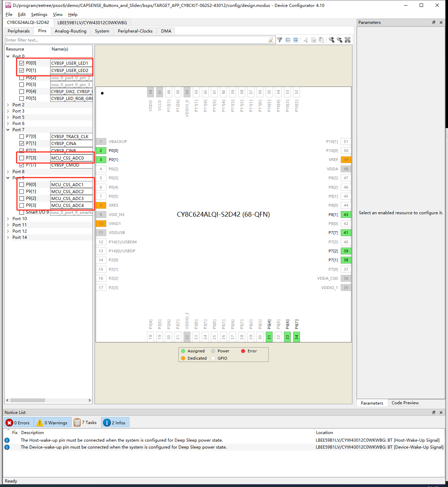Viewport: 448px width, 487px height.
Task: Toggle the 2 Infos filter button
Action: pos(115,423)
